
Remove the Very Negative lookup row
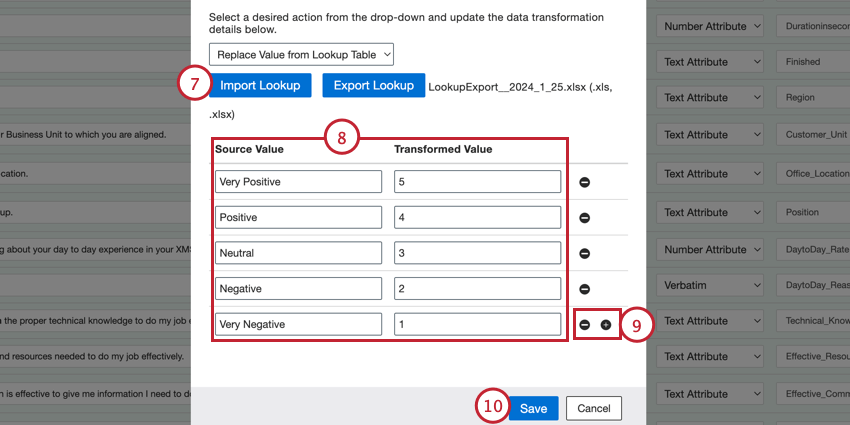coord(584,325)
